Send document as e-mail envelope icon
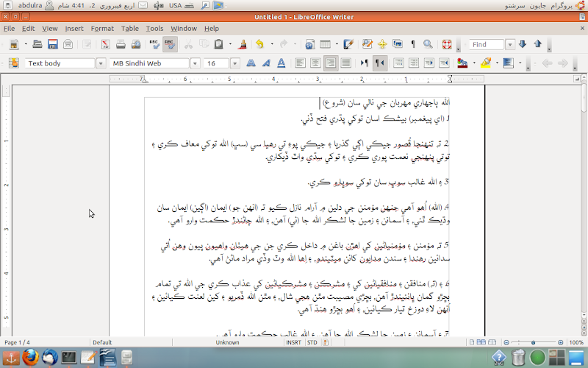 click(68, 44)
